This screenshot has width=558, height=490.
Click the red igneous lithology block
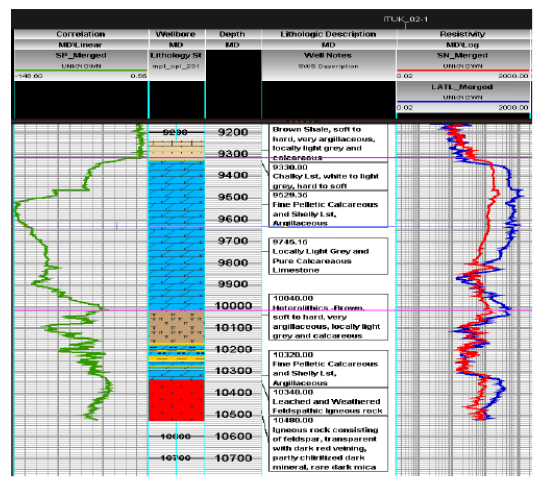click(x=177, y=400)
